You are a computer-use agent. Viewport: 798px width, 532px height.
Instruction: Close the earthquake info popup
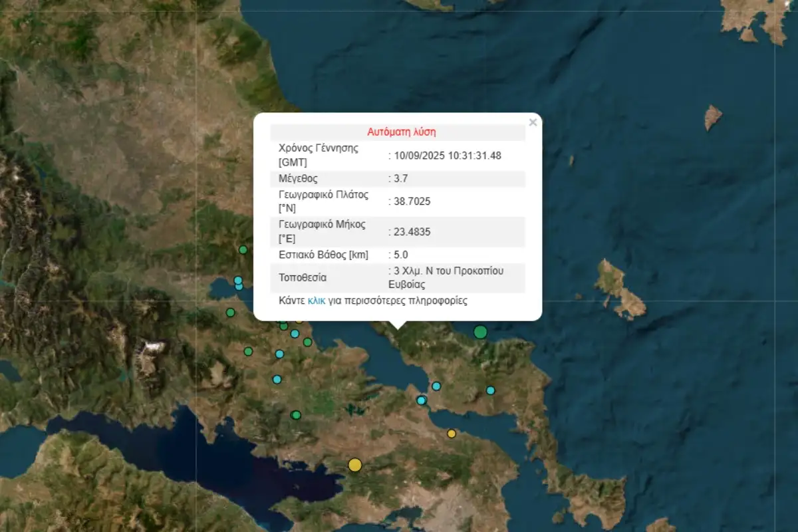tap(532, 122)
